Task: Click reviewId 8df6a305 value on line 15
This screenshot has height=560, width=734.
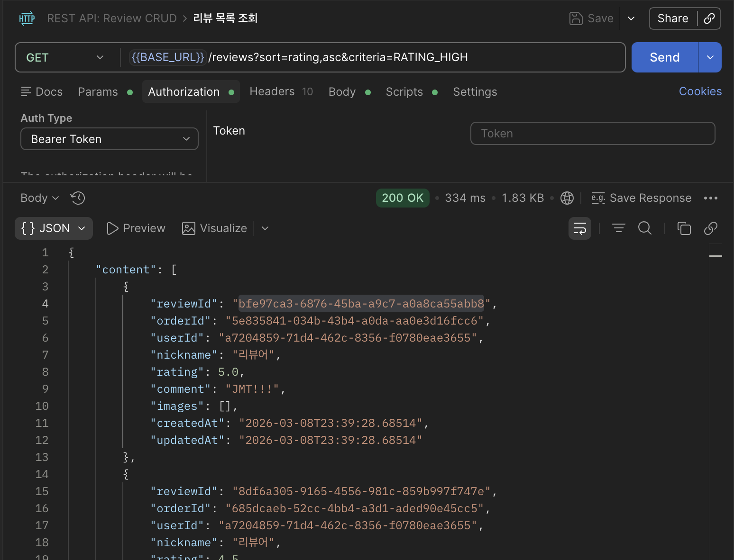Action: pyautogui.click(x=361, y=491)
